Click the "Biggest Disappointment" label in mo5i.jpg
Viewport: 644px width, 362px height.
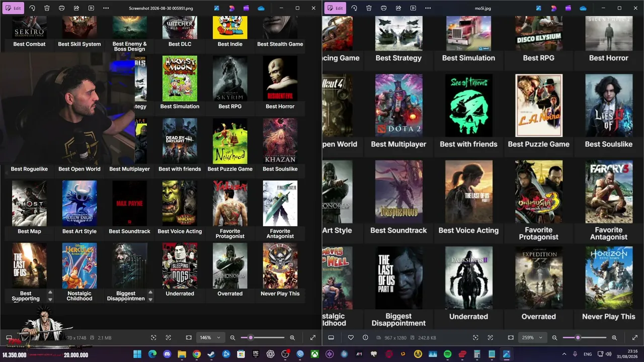coord(398,320)
